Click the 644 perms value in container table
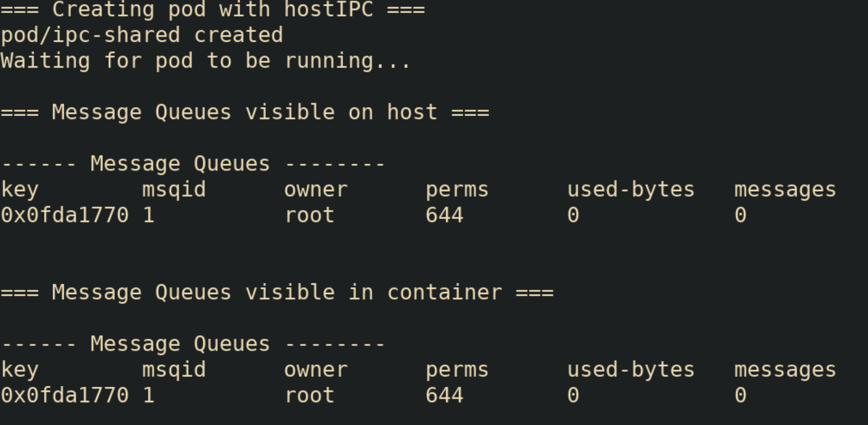 point(444,395)
